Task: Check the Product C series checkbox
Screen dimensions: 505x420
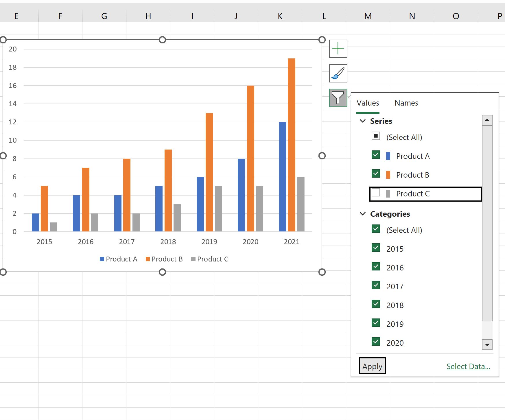Action: [376, 192]
